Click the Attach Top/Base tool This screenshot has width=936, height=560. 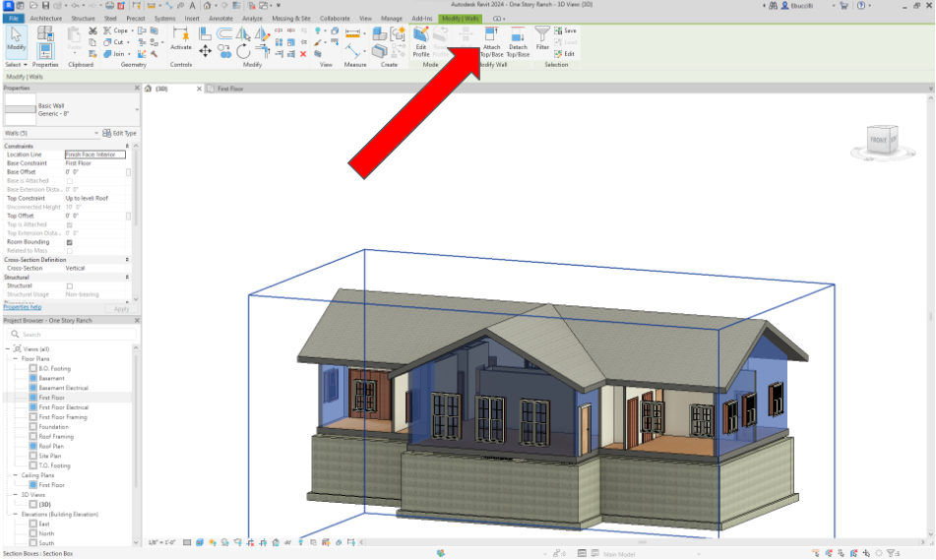[492, 41]
